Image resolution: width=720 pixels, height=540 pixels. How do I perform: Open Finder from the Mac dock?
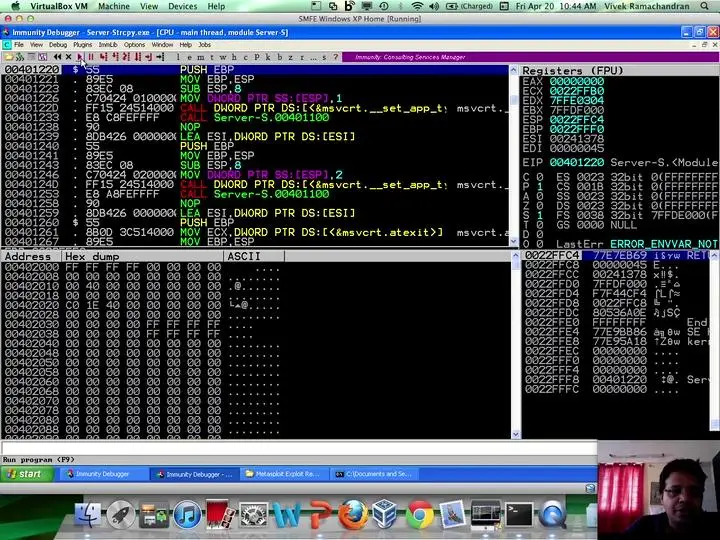tap(87, 514)
